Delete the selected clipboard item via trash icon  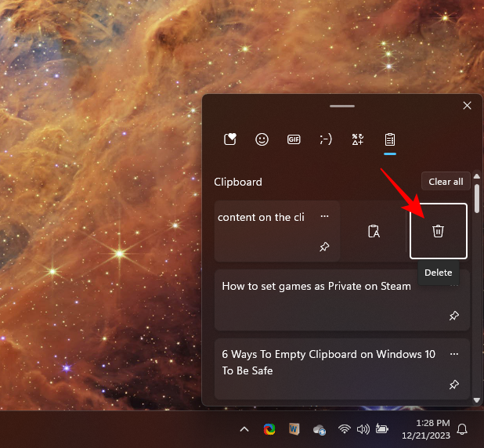pos(439,231)
